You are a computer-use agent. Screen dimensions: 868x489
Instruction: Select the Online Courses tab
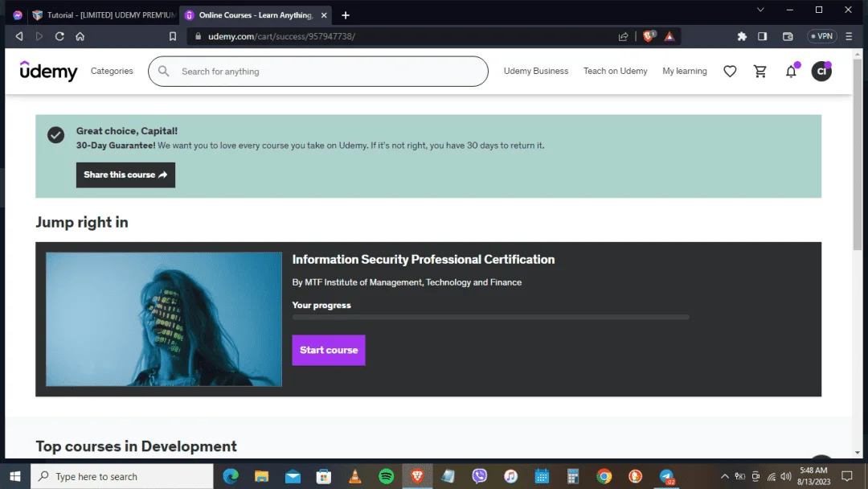click(x=256, y=15)
